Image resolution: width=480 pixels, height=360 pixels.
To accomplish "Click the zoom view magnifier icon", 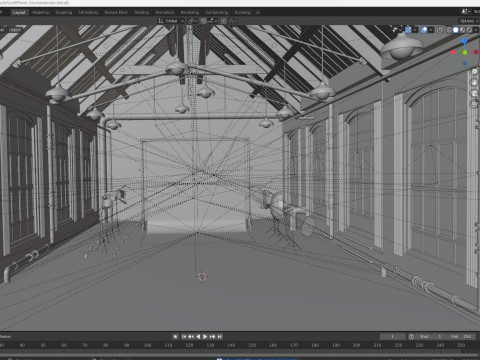I will pyautogui.click(x=475, y=72).
